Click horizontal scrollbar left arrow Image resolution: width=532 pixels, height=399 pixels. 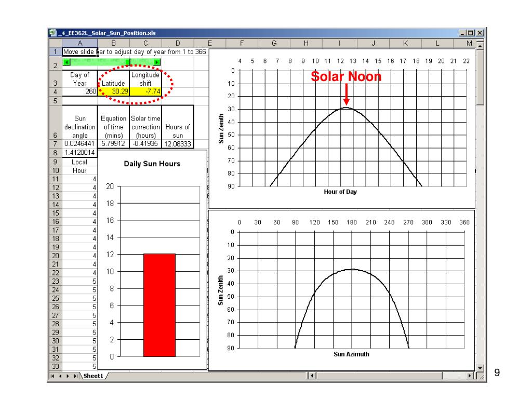[312, 376]
